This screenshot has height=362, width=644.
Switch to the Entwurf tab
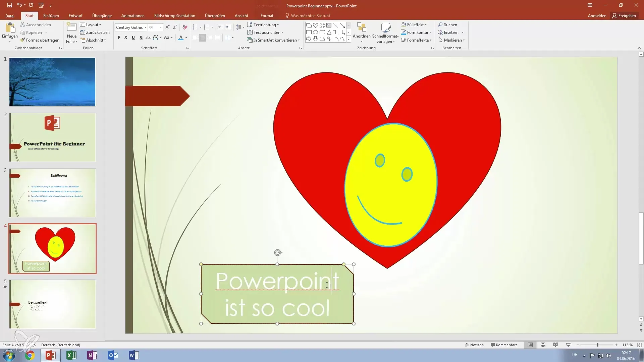pyautogui.click(x=75, y=16)
